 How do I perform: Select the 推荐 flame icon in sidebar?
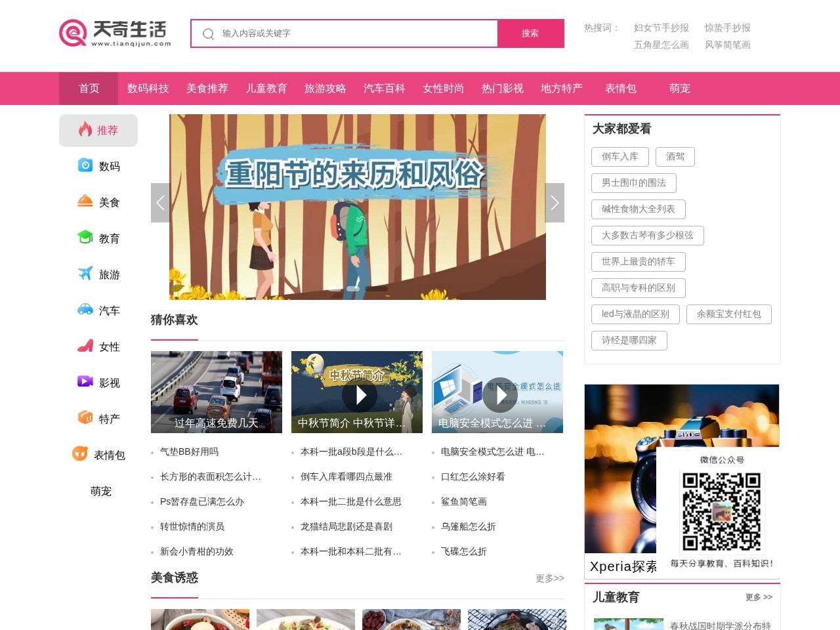click(x=86, y=130)
